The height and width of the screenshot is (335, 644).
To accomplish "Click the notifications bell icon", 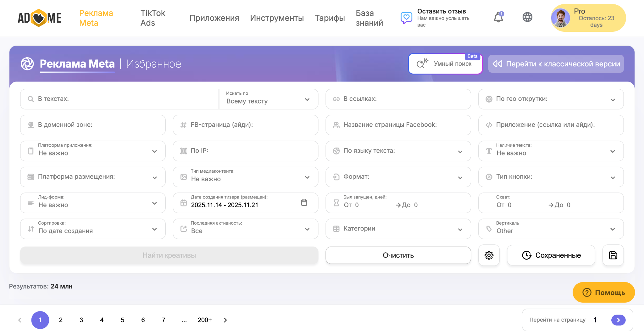I will tap(498, 18).
